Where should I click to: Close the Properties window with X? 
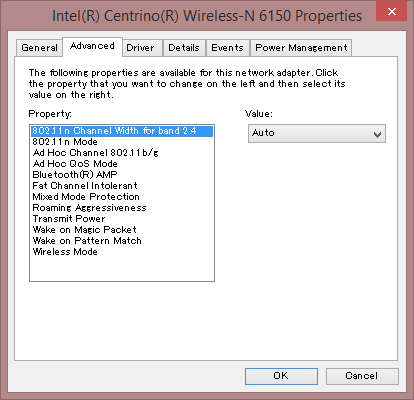(x=392, y=12)
